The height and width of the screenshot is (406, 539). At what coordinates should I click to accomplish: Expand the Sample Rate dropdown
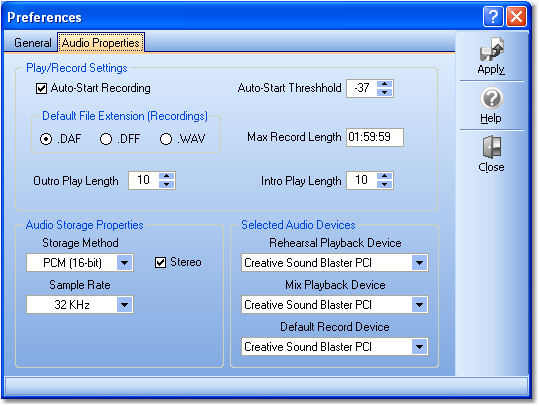(x=124, y=305)
